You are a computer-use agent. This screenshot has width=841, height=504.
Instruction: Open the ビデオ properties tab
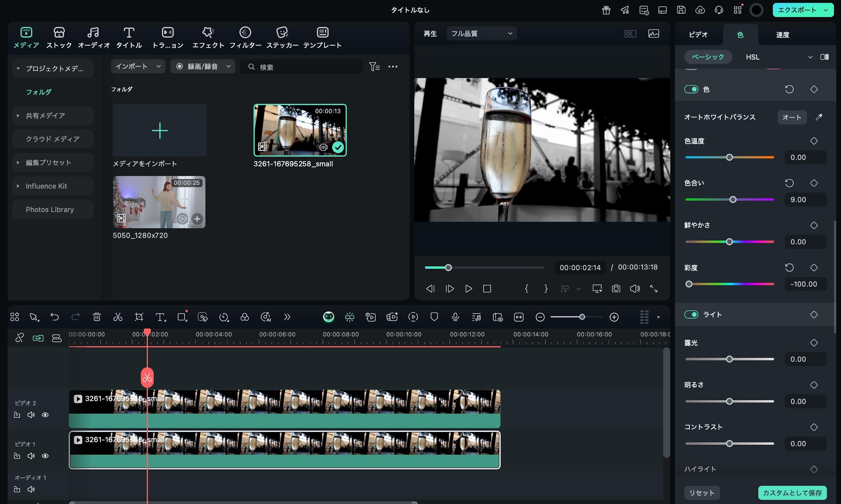click(x=698, y=35)
